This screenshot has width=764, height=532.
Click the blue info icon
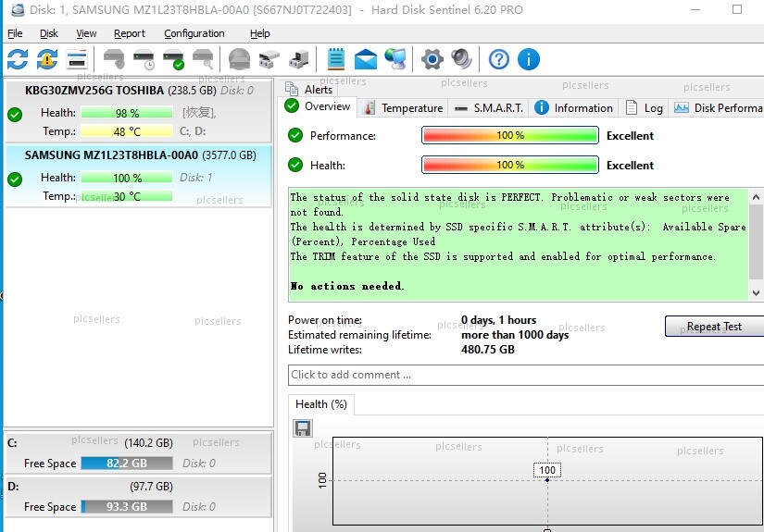529,59
